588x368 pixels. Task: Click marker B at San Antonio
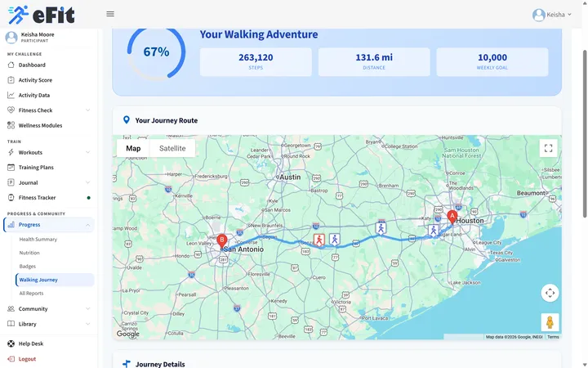point(222,241)
